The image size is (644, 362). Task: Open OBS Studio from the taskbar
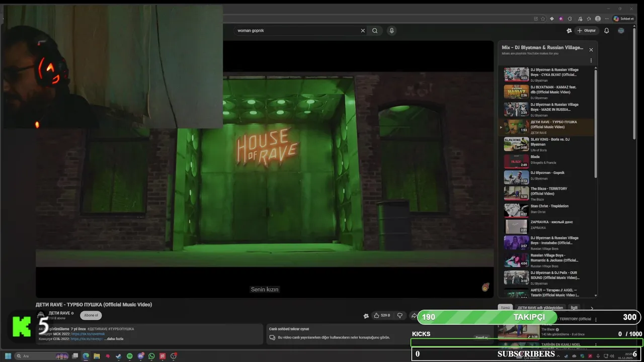(174, 356)
